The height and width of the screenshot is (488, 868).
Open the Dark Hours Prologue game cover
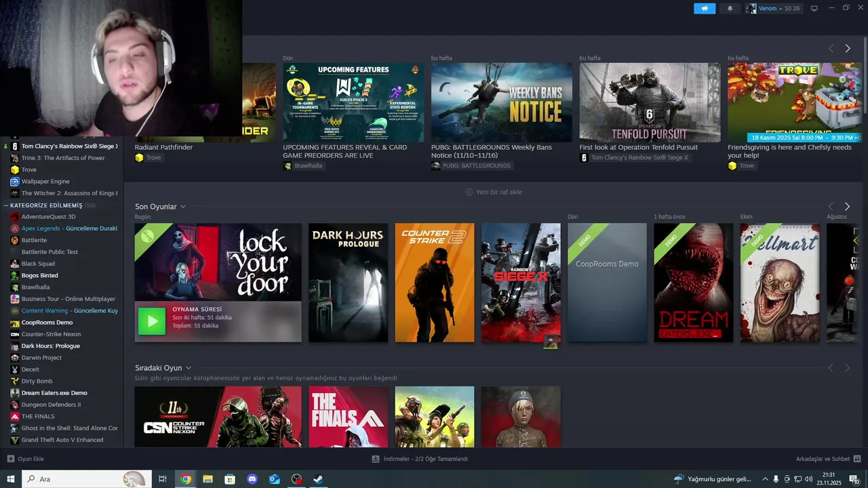348,283
